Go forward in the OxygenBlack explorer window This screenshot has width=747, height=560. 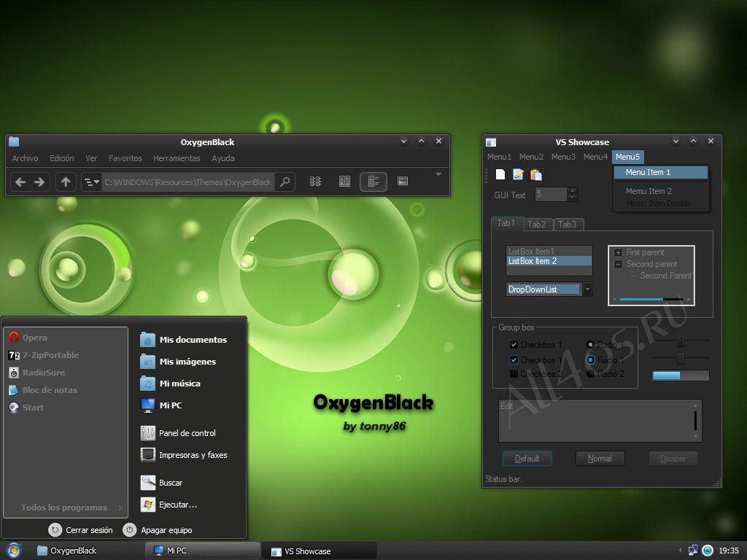(x=39, y=182)
